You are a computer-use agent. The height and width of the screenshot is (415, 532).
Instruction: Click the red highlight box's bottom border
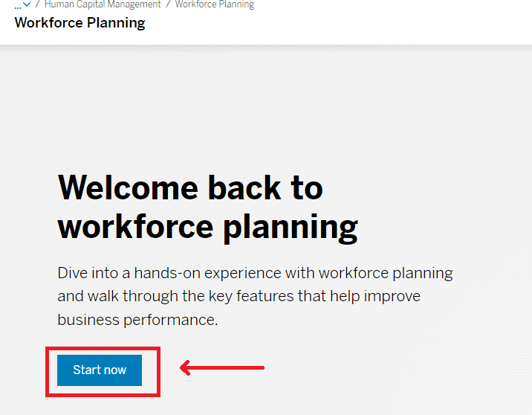coord(103,395)
